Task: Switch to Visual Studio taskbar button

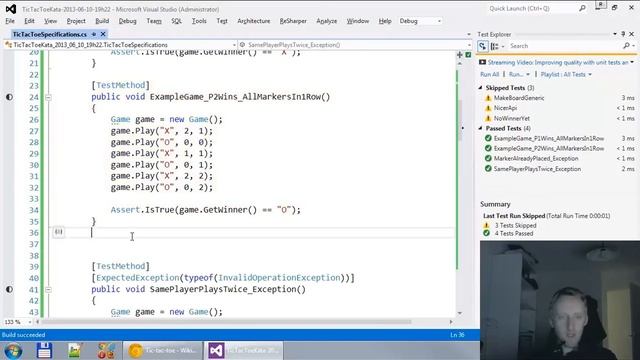Action: click(243, 351)
